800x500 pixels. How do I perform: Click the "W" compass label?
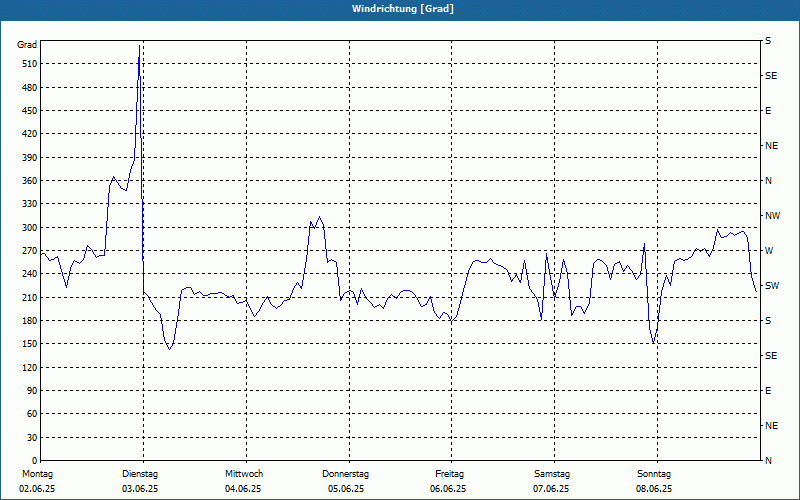(x=769, y=251)
